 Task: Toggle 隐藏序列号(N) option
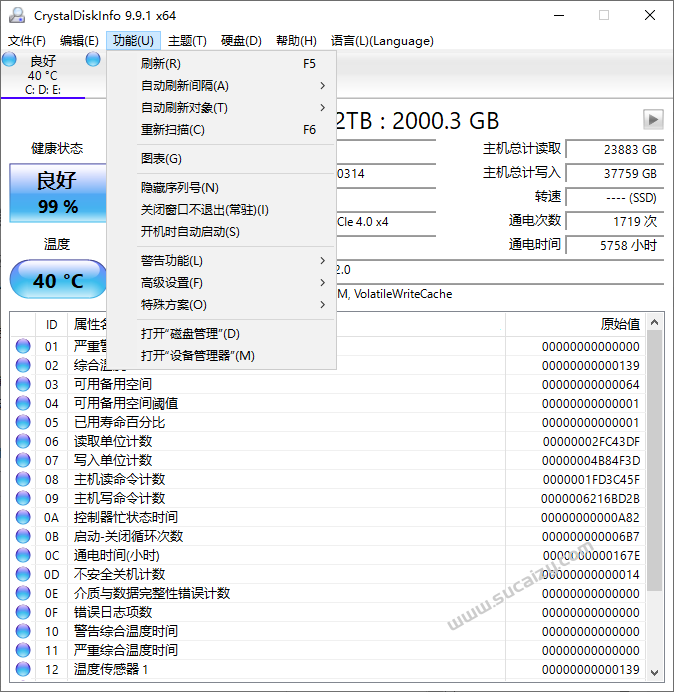(x=222, y=188)
